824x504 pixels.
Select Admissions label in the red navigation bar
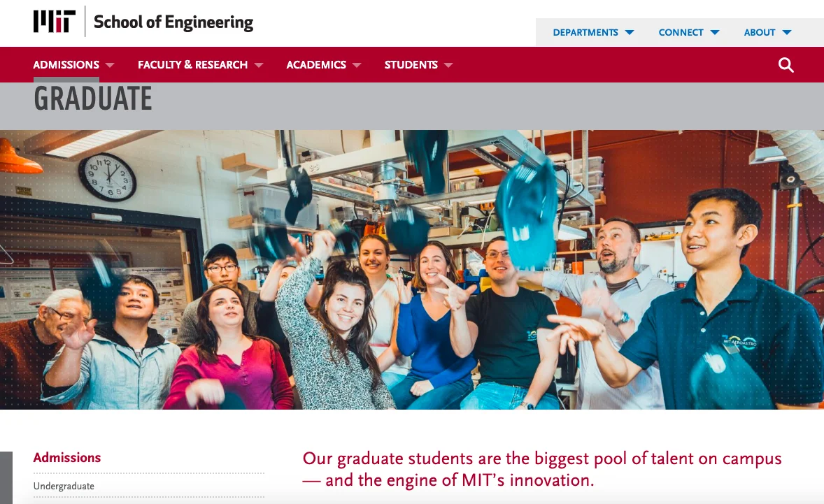point(66,65)
